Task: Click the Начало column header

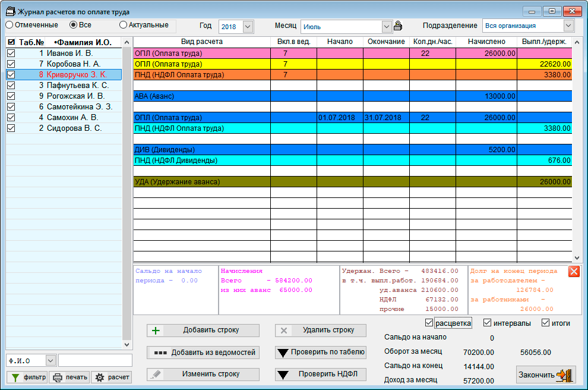Action: 340,42
